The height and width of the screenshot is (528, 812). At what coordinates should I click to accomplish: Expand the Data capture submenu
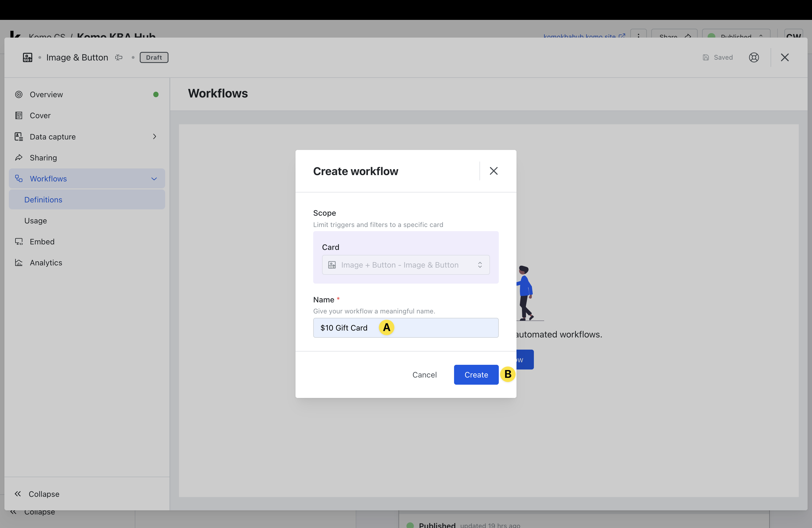(x=154, y=136)
